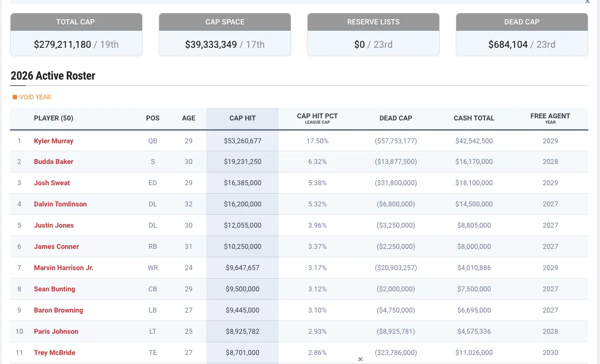The image size is (600, 364).
Task: Sort roster by Cash Total header
Action: pyautogui.click(x=474, y=118)
